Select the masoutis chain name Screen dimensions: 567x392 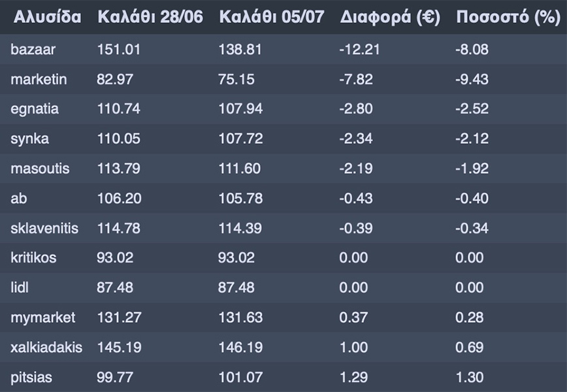click(x=40, y=169)
